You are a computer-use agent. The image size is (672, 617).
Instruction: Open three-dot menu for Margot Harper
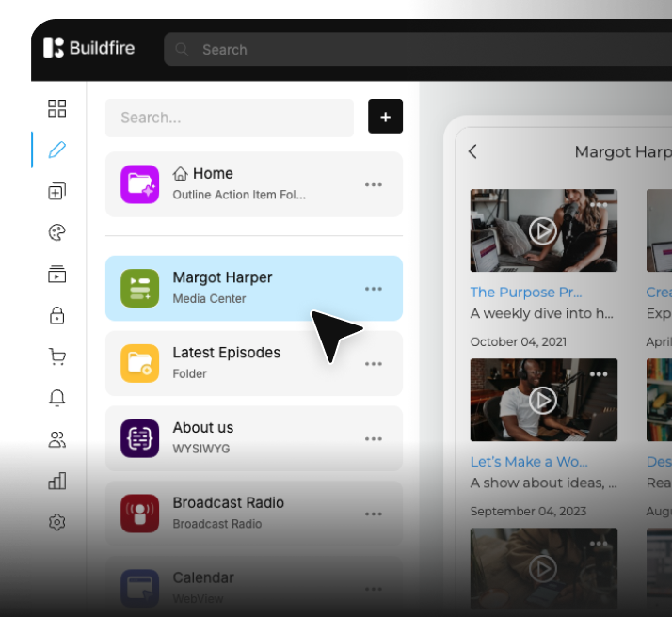(x=374, y=289)
